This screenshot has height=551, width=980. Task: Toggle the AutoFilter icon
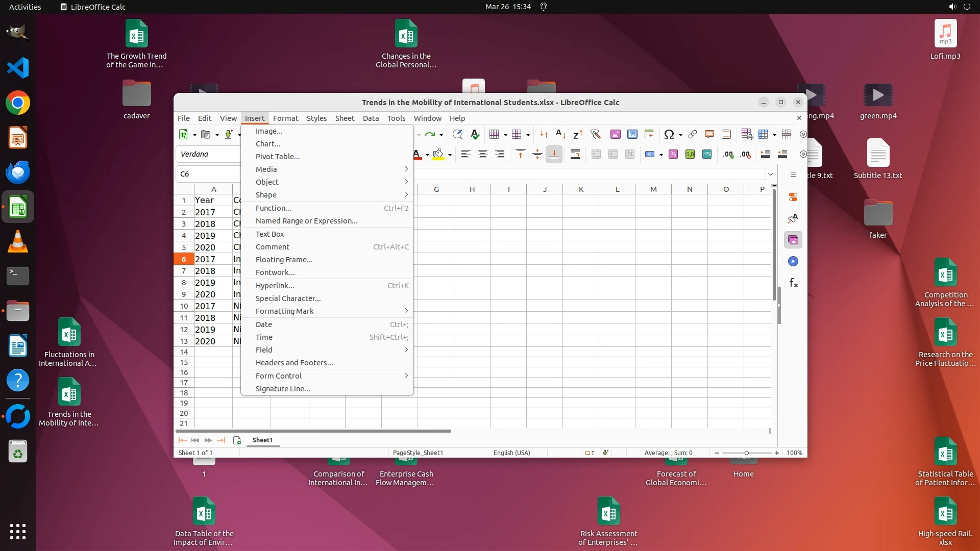(x=595, y=134)
